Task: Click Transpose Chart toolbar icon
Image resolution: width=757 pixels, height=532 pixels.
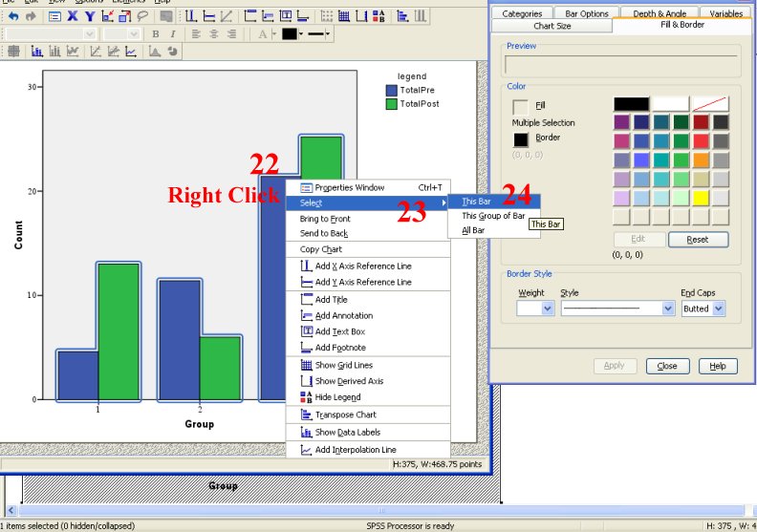Action: (x=402, y=16)
